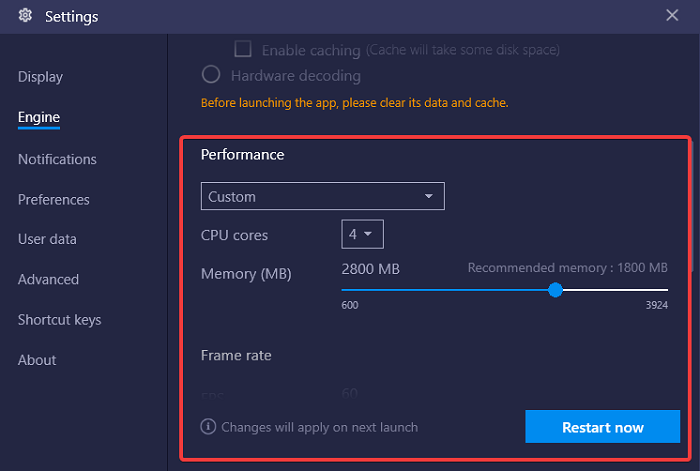Go to the Notifications tab
The height and width of the screenshot is (471, 700).
click(57, 159)
